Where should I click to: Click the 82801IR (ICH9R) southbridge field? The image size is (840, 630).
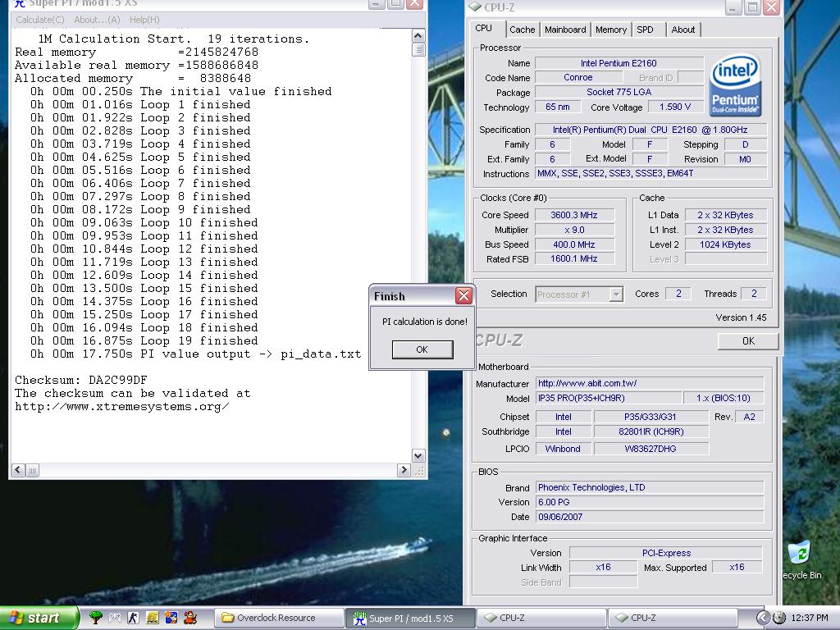(x=651, y=431)
